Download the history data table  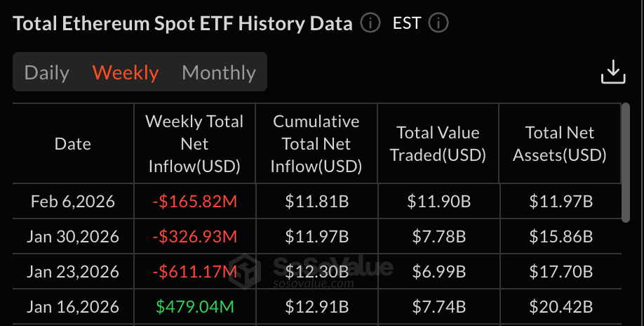point(612,72)
